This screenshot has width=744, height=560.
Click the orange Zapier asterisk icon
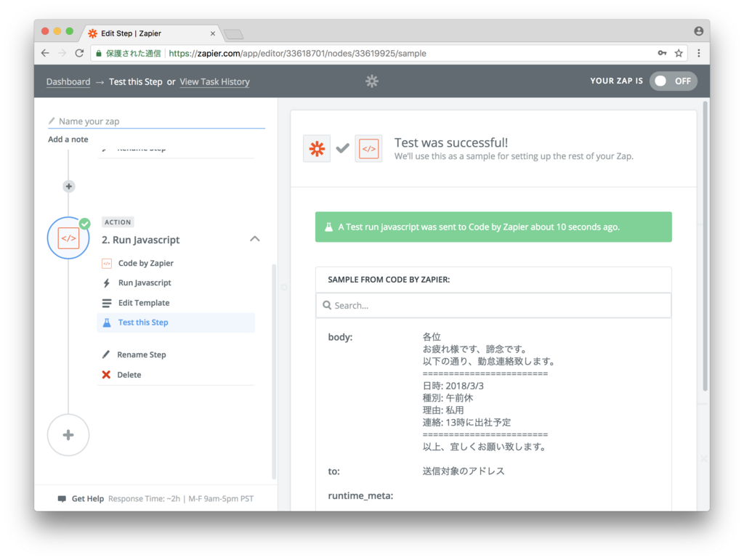(x=317, y=149)
